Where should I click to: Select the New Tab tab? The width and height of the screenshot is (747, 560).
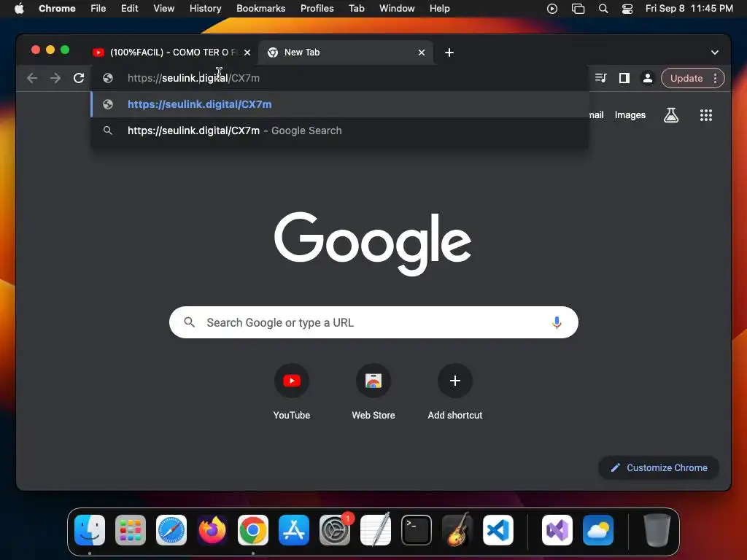(x=345, y=52)
